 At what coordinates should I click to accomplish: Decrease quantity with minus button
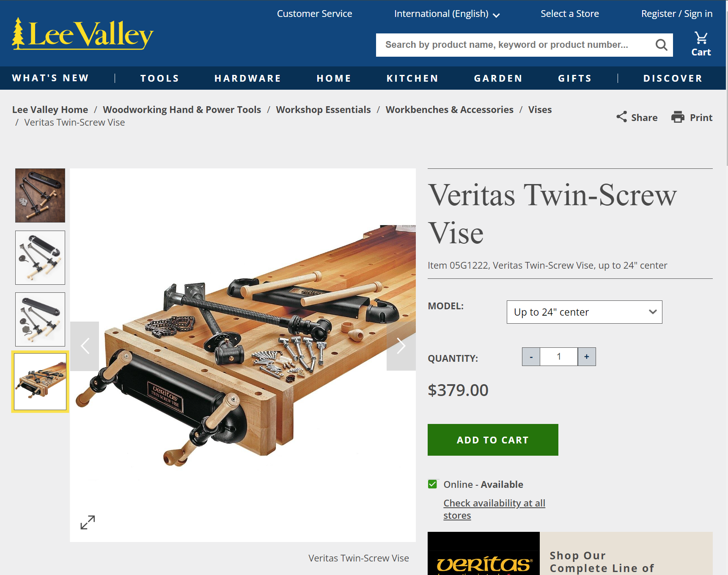[531, 357]
